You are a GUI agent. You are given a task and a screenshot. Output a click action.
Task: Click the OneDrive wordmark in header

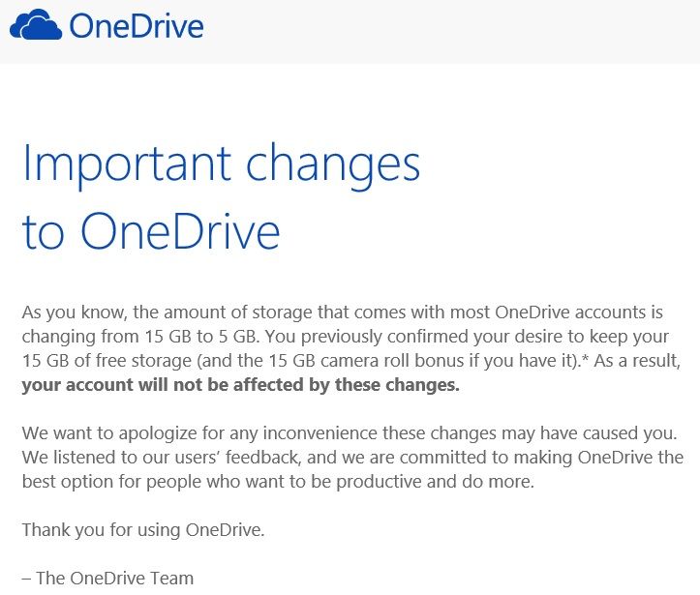(x=137, y=26)
